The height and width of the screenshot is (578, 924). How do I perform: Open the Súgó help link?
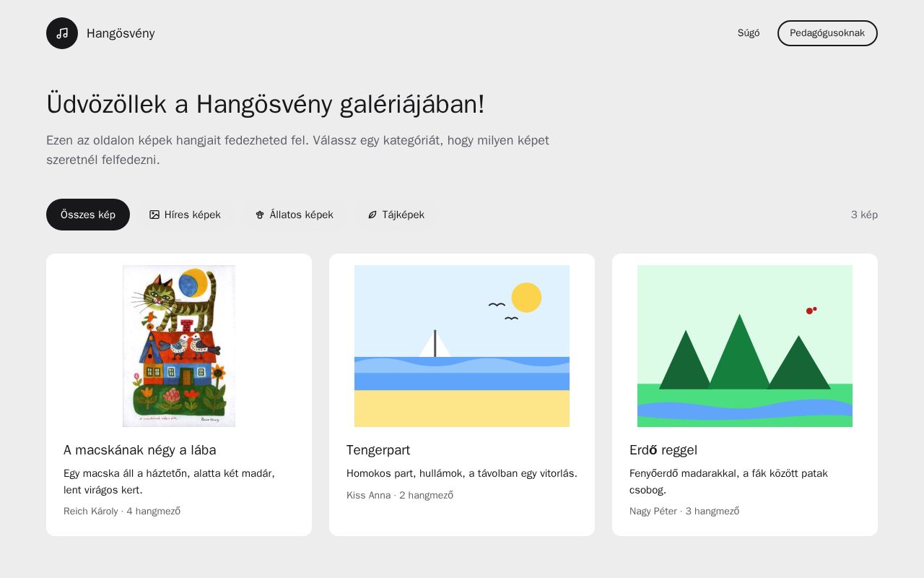749,33
